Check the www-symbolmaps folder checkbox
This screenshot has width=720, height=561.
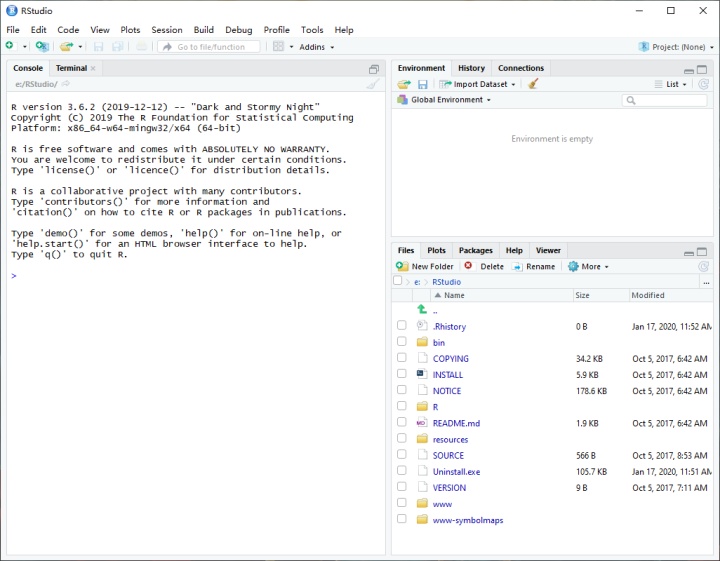pos(402,519)
